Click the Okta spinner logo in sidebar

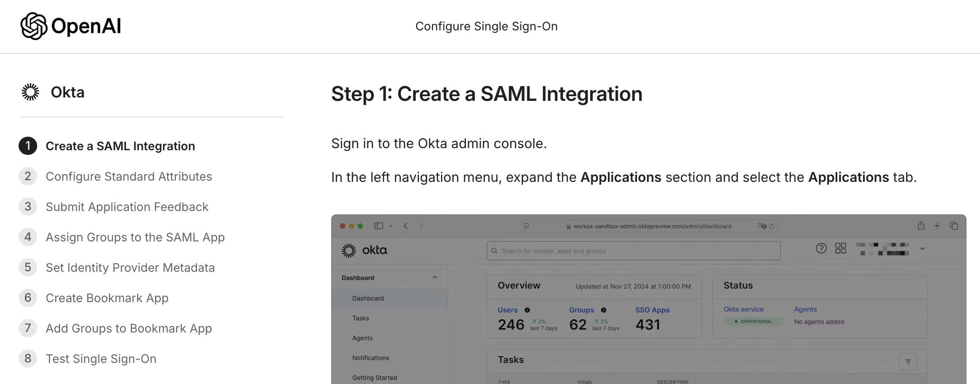point(30,92)
